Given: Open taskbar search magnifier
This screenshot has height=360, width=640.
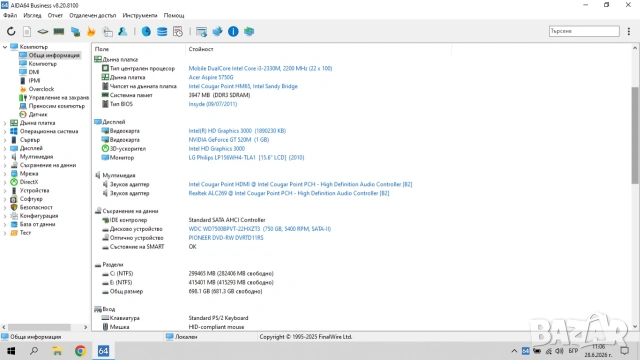Looking at the screenshot, I should 34,351.
